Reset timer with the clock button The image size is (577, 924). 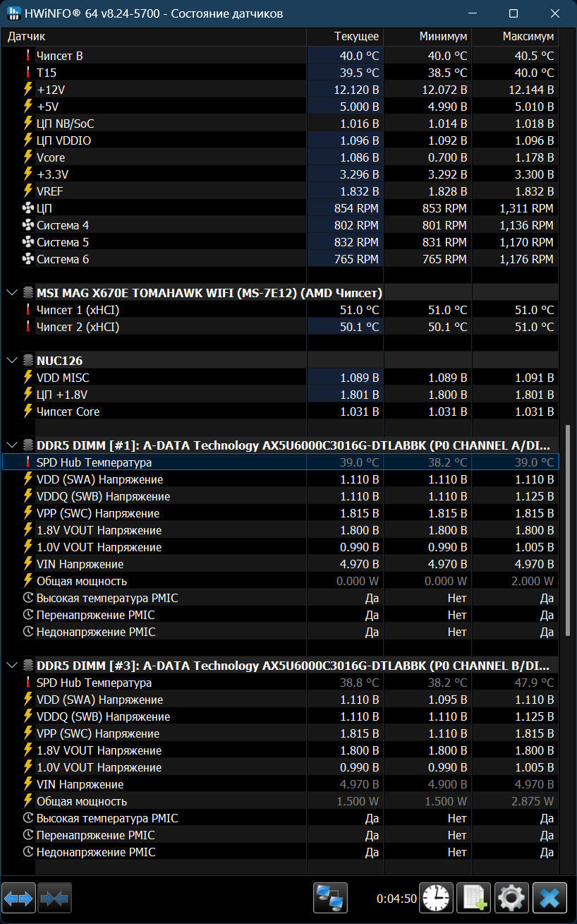(x=436, y=899)
